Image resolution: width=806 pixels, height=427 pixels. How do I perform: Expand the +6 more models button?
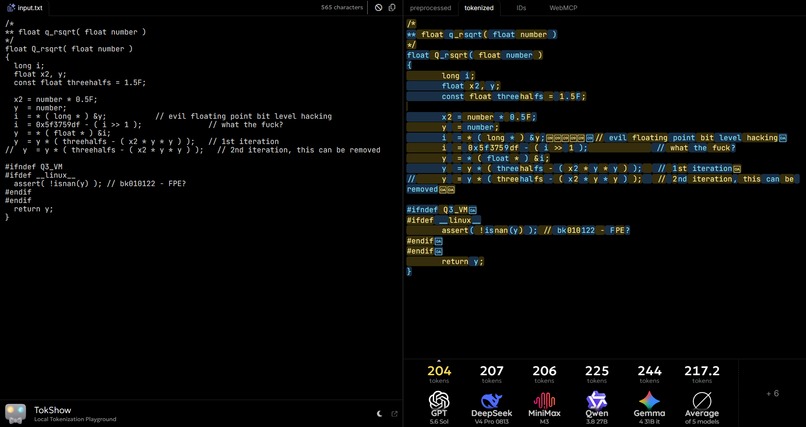click(772, 394)
